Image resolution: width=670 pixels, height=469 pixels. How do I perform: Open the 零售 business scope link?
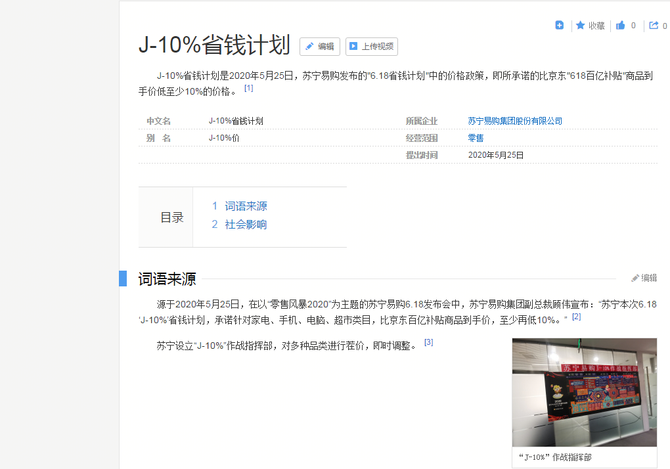[x=475, y=138]
